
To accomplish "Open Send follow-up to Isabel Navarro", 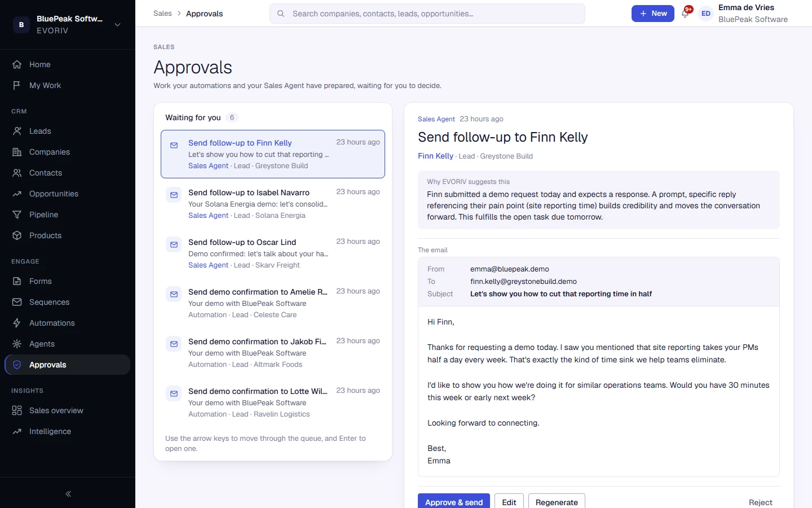I will 273,204.
